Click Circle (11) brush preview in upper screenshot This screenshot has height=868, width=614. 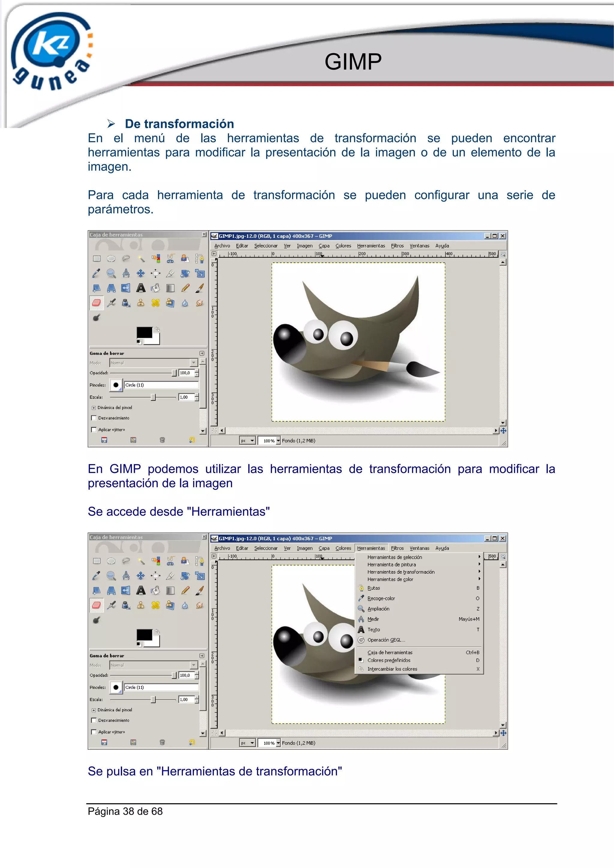[x=116, y=385]
